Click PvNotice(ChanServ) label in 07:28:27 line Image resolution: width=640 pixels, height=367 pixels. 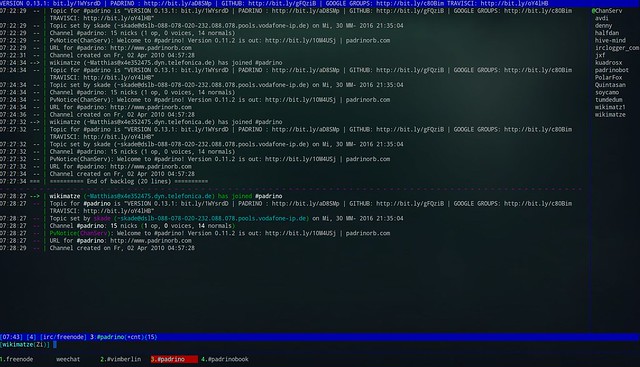[80, 234]
